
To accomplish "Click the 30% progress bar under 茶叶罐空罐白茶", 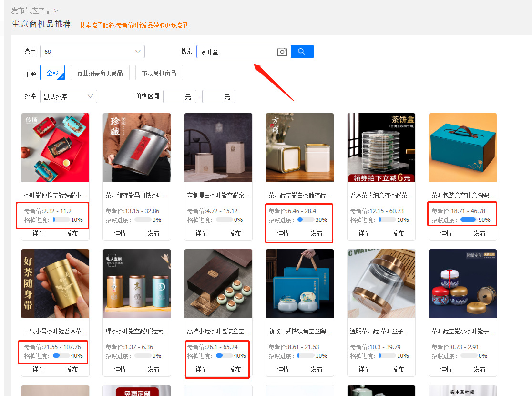I will (306, 220).
